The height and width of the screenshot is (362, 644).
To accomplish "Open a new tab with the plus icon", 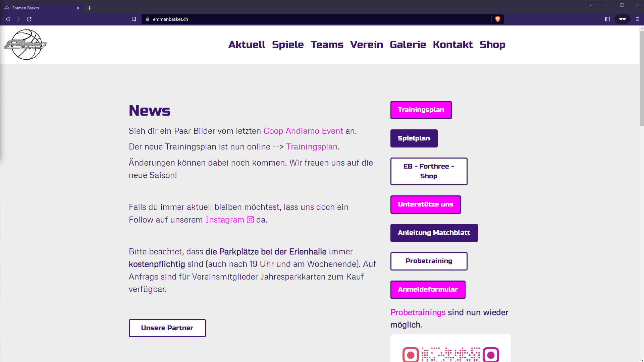I will [89, 8].
